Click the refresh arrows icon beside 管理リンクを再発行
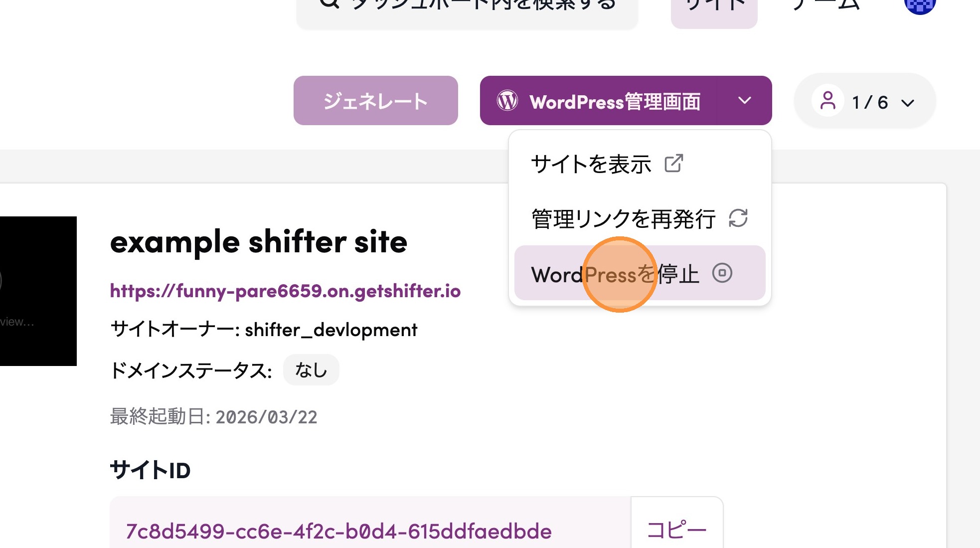This screenshot has height=548, width=980. (738, 218)
